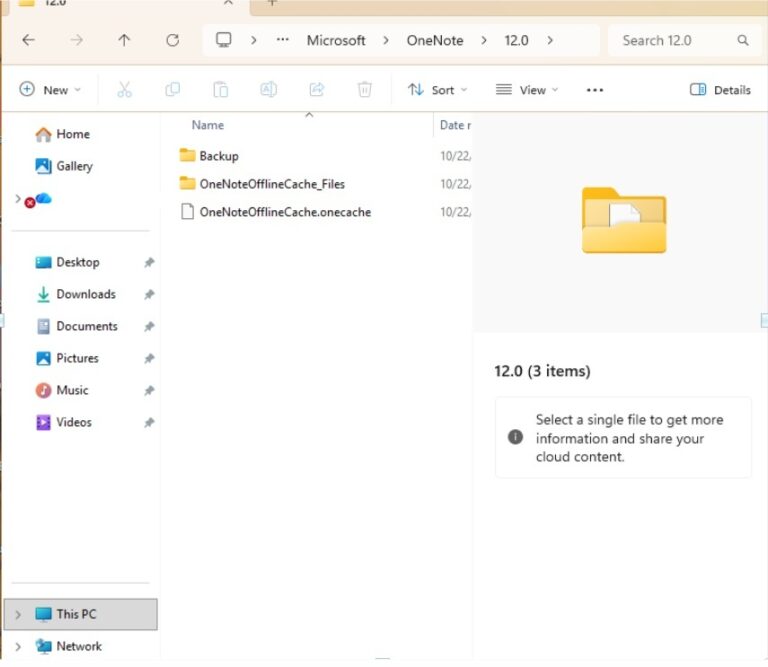The image size is (768, 667).
Task: Open Desktop quick access folder
Action: tap(68, 262)
